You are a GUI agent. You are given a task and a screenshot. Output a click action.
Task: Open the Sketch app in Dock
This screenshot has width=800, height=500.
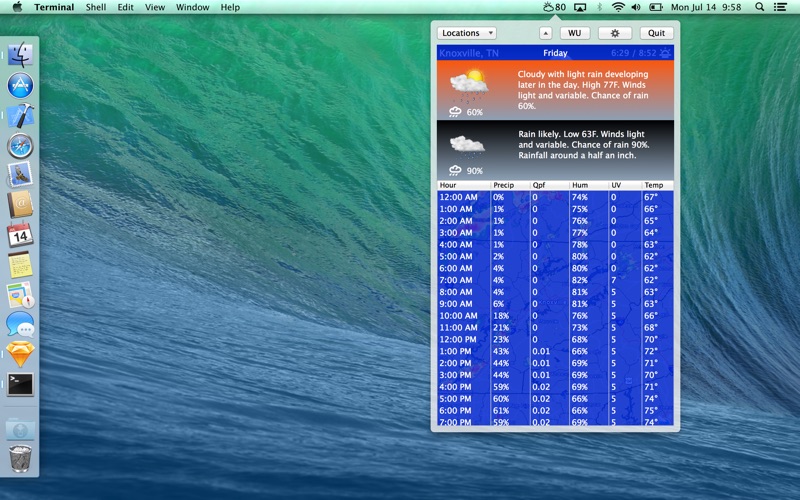tap(20, 354)
